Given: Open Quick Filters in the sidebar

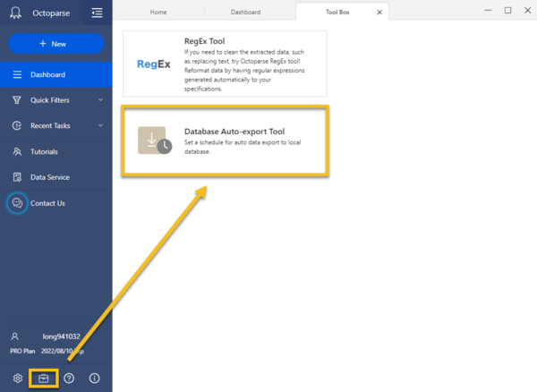Looking at the screenshot, I should pyautogui.click(x=56, y=100).
